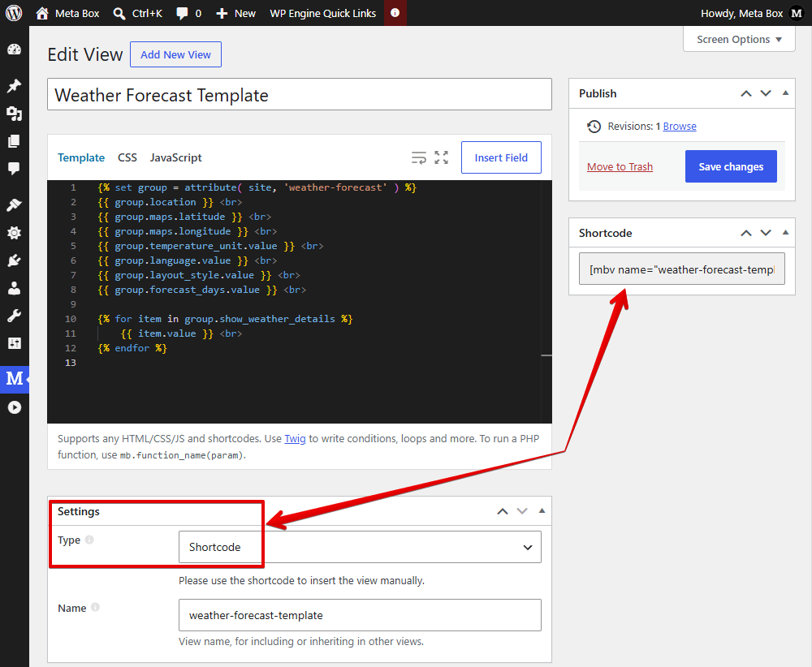This screenshot has height=667, width=812.
Task: Move Shortcode box up
Action: click(x=745, y=233)
